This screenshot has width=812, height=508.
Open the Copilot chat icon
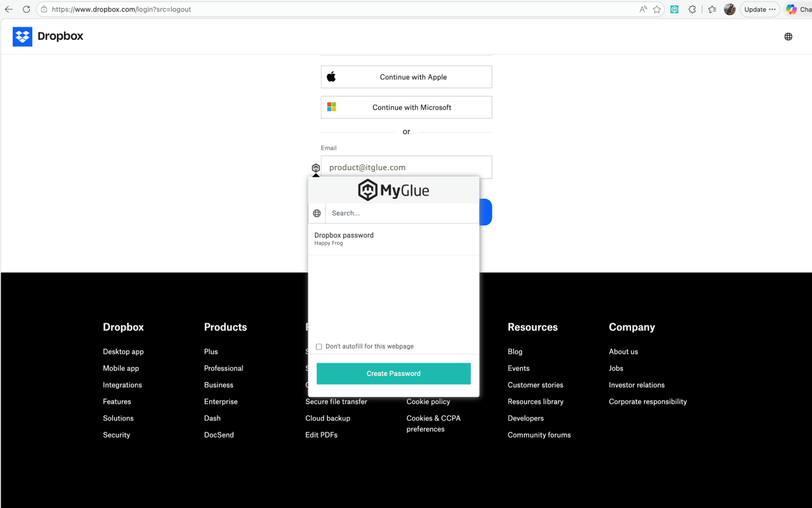point(791,10)
